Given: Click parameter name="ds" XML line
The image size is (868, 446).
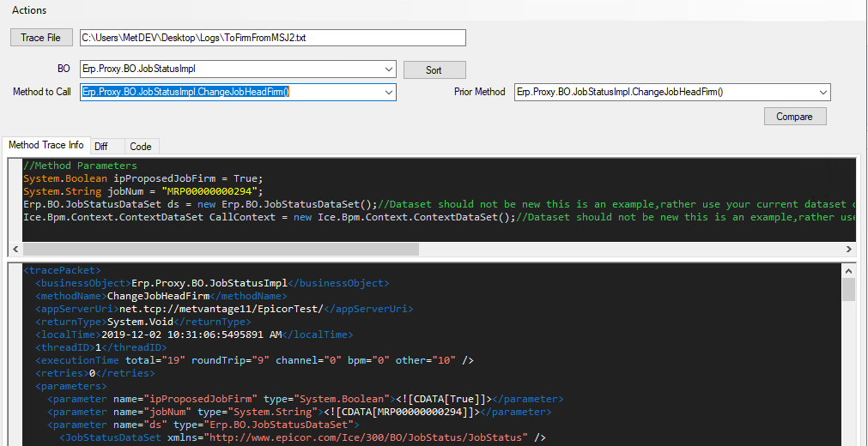Looking at the screenshot, I should coord(203,425).
